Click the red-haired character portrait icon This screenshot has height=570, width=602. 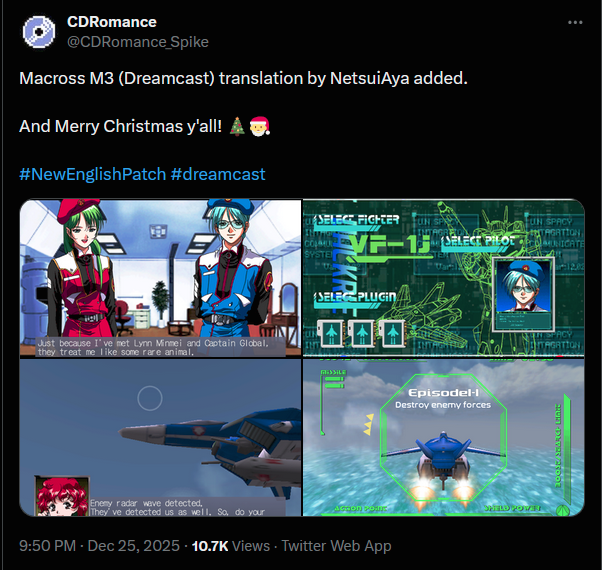click(x=62, y=497)
